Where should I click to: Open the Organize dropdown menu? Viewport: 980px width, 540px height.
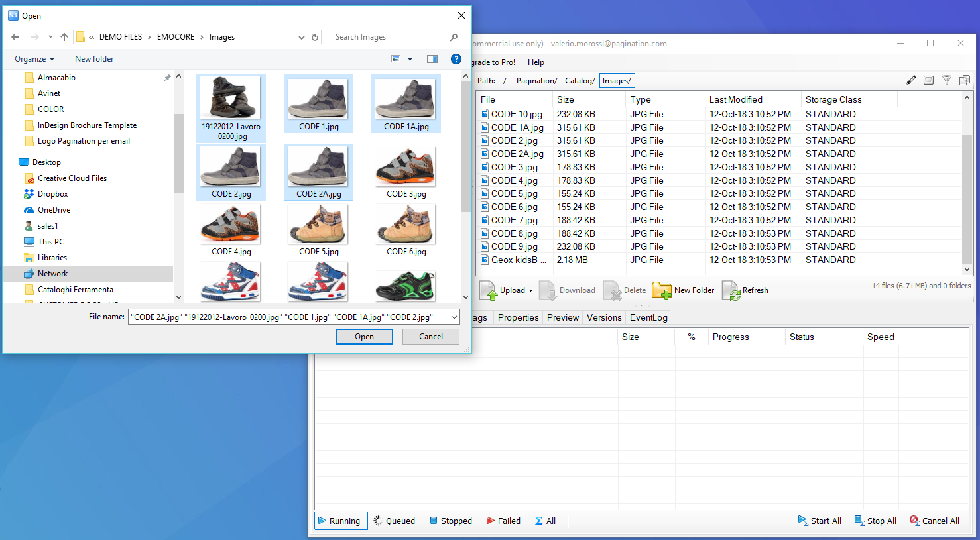tap(34, 59)
